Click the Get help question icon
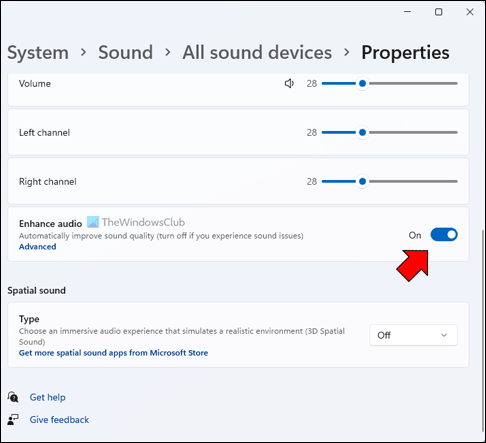The width and height of the screenshot is (486, 443). 13,397
